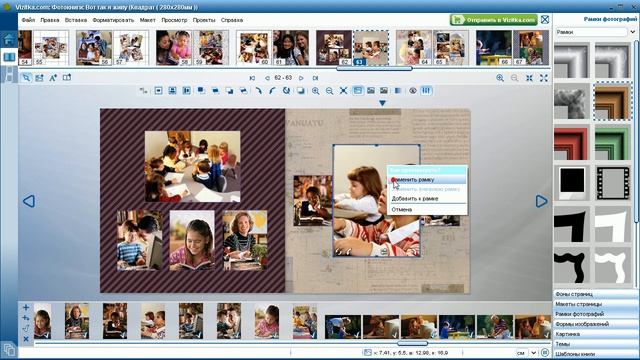Viewport: 640px width, 360px height.
Task: Expand the Формы изображений panel
Action: pyautogui.click(x=595, y=324)
